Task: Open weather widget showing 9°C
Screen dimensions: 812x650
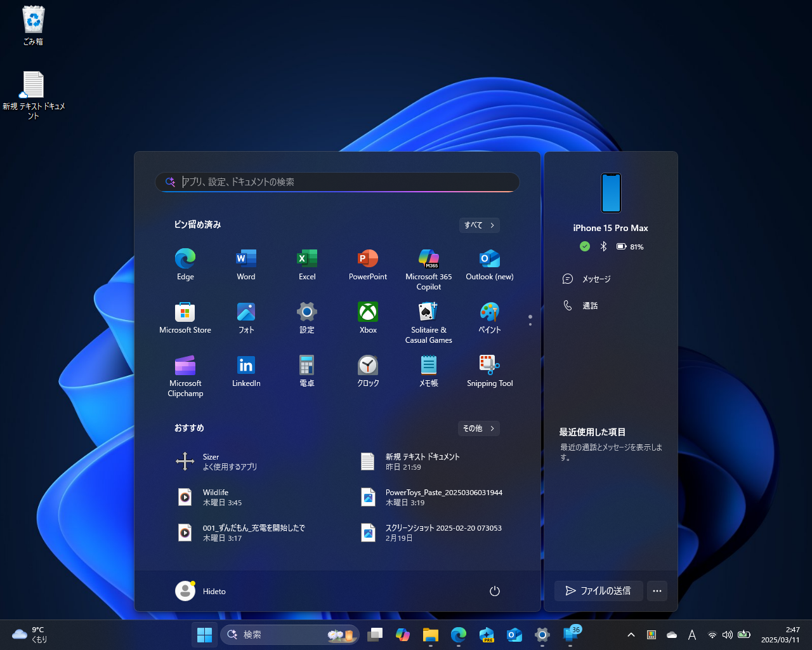Action: click(30, 635)
